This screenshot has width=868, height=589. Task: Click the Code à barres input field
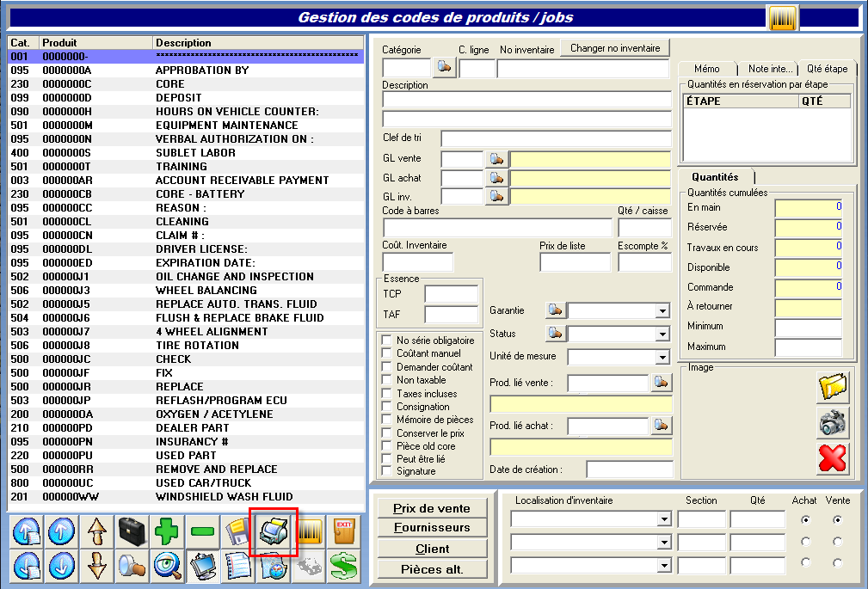pos(498,228)
